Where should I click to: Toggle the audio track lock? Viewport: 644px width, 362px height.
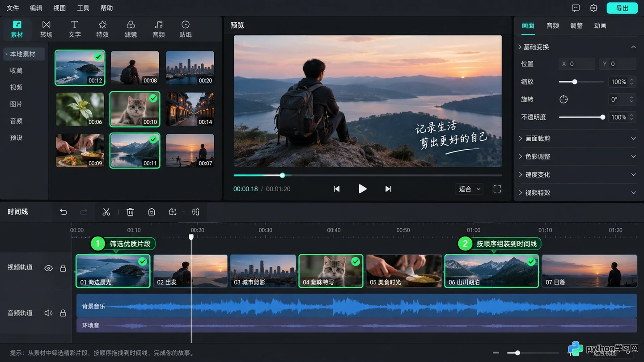[63, 313]
